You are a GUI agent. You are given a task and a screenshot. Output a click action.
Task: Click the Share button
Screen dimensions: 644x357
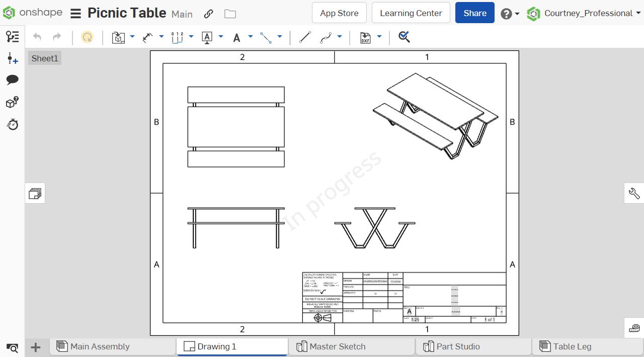pos(474,13)
